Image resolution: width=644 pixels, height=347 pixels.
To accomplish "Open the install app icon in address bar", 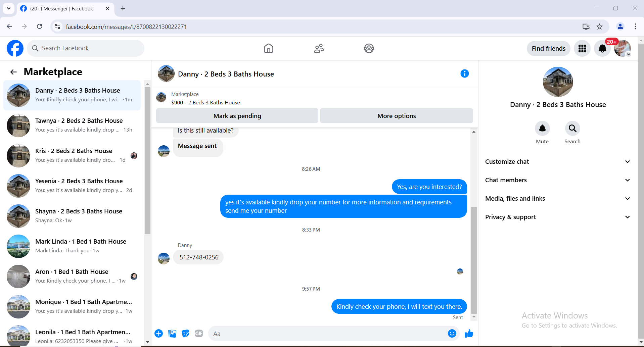I will point(586,27).
